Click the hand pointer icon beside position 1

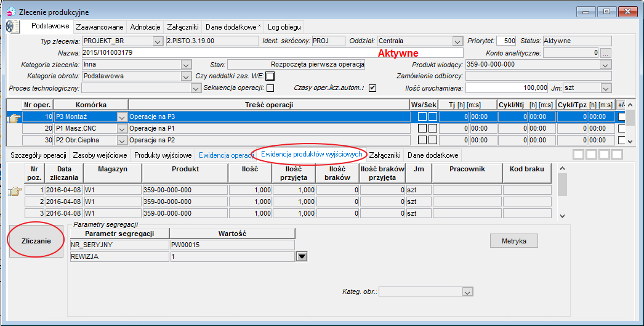tap(15, 191)
